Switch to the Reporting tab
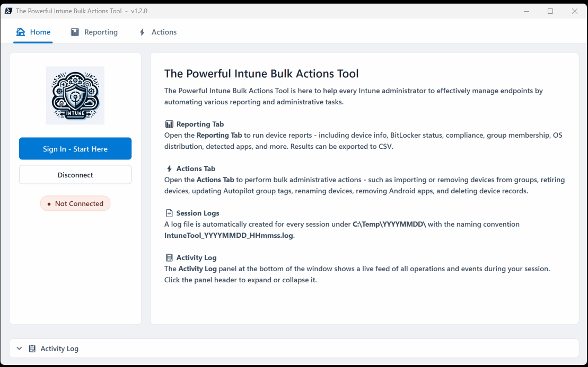The height and width of the screenshot is (367, 588). click(x=94, y=32)
